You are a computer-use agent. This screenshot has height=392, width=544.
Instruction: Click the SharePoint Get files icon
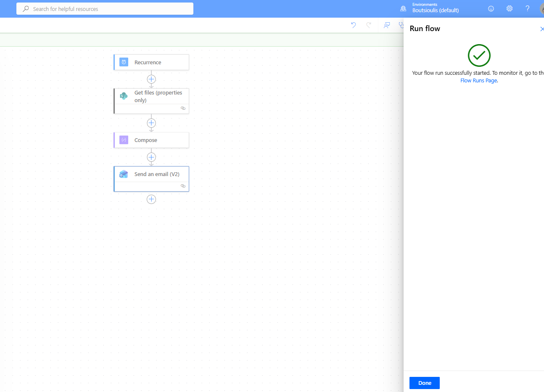click(124, 96)
